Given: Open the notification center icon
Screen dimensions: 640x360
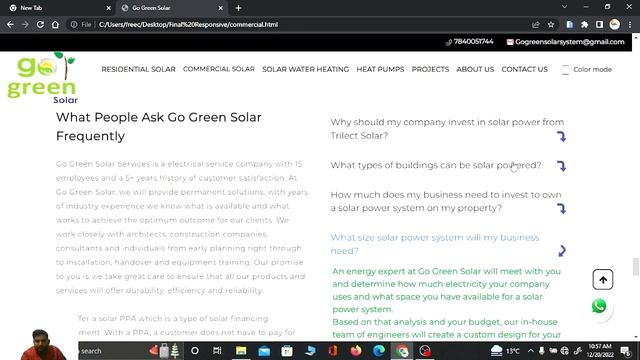Looking at the screenshot, I should point(626,351).
